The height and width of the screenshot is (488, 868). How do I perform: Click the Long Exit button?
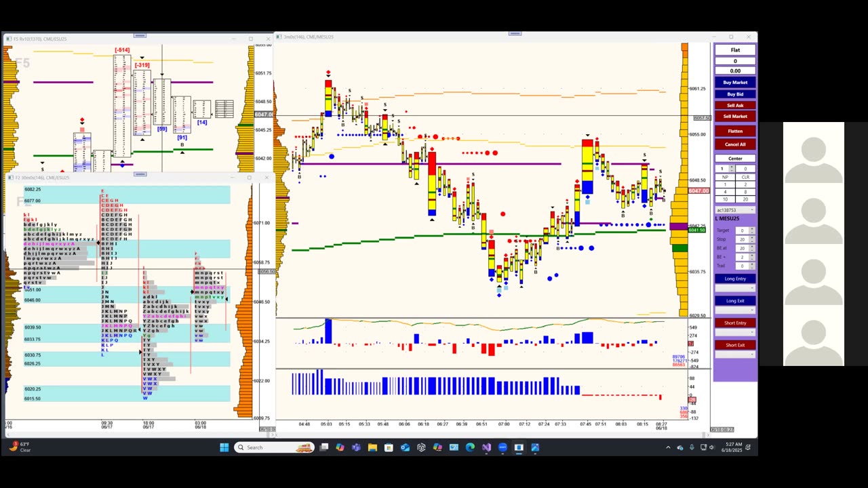click(735, 301)
